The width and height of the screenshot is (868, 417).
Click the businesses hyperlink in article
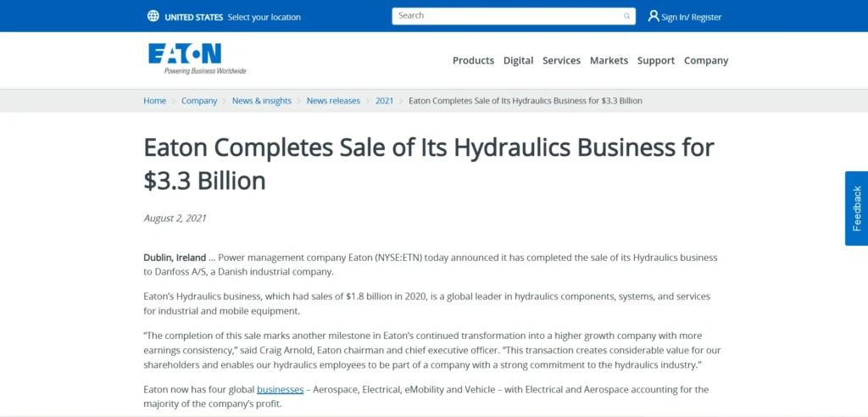point(280,389)
